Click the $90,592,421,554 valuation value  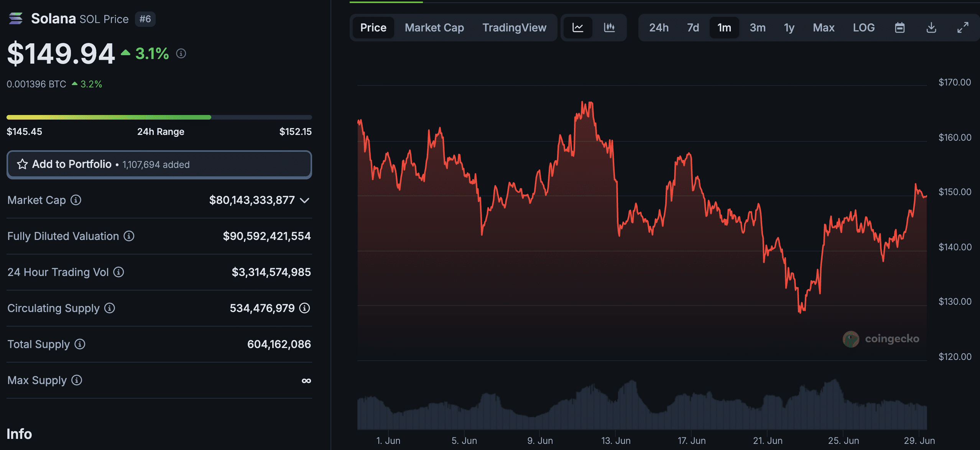(x=266, y=236)
